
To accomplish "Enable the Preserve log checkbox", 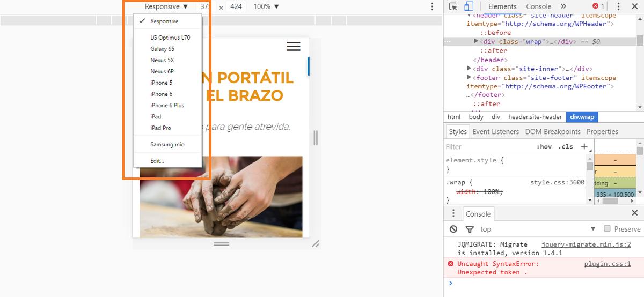I will point(608,228).
